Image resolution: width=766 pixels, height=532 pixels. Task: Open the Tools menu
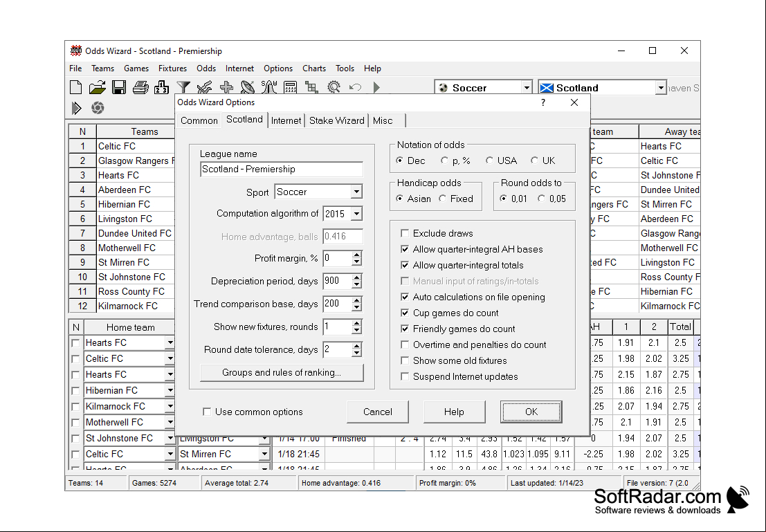tap(345, 68)
